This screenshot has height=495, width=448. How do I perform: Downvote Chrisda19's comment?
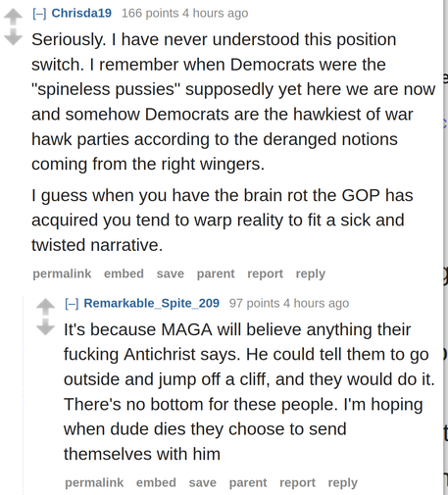click(x=13, y=37)
